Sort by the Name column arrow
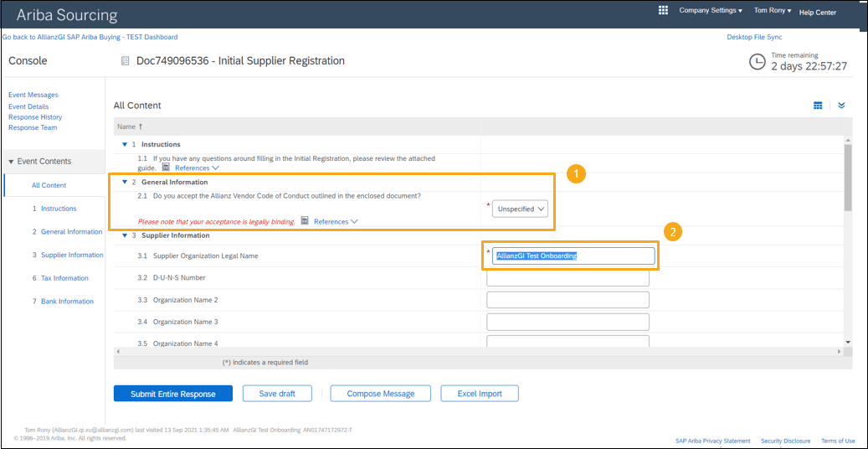Screen dimensions: 868x449 (x=141, y=127)
